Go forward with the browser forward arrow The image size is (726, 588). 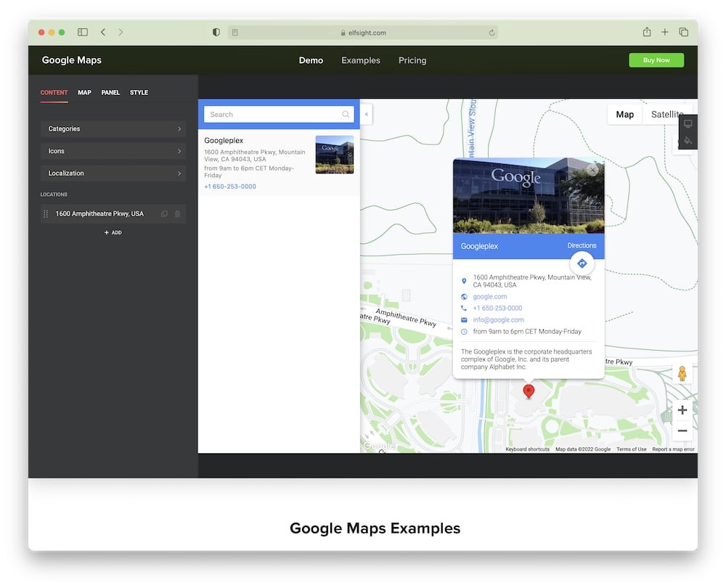click(x=121, y=32)
